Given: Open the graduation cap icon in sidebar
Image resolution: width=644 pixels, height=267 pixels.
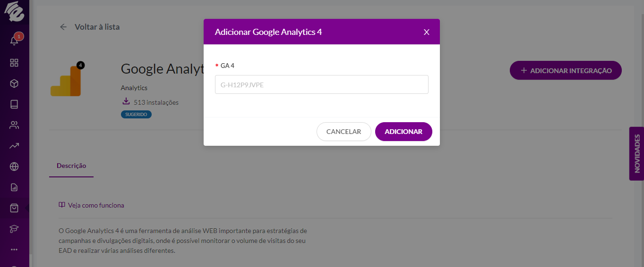Looking at the screenshot, I should coord(14,229).
